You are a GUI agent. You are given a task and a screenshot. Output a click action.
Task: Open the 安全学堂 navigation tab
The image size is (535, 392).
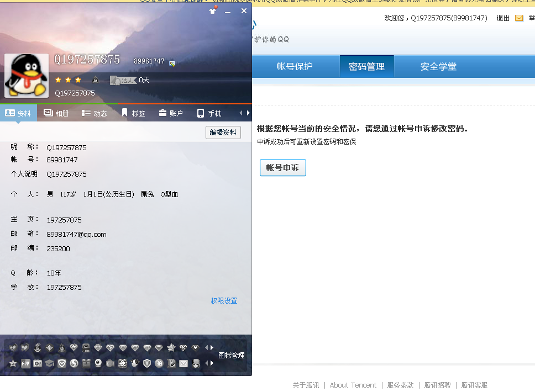438,66
